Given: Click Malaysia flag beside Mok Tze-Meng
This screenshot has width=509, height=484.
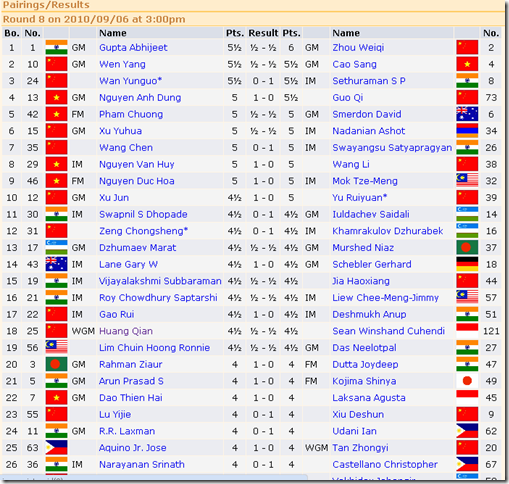Looking at the screenshot, I should point(467,181).
